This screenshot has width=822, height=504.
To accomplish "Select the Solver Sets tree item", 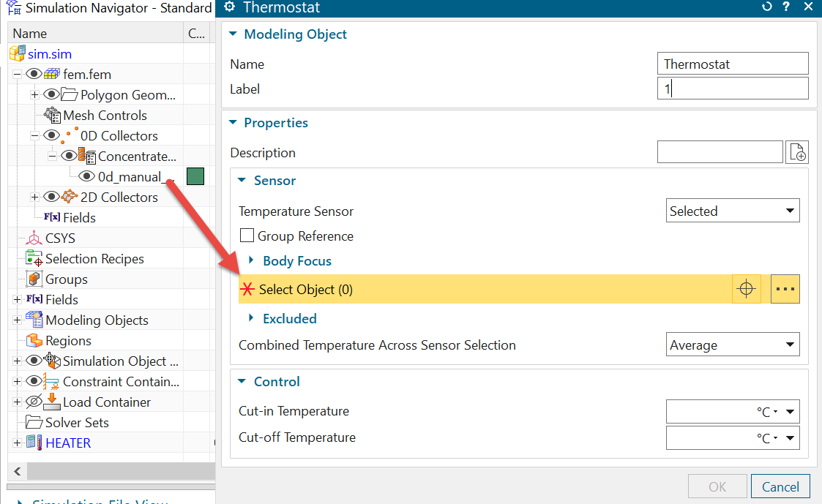I will point(76,423).
